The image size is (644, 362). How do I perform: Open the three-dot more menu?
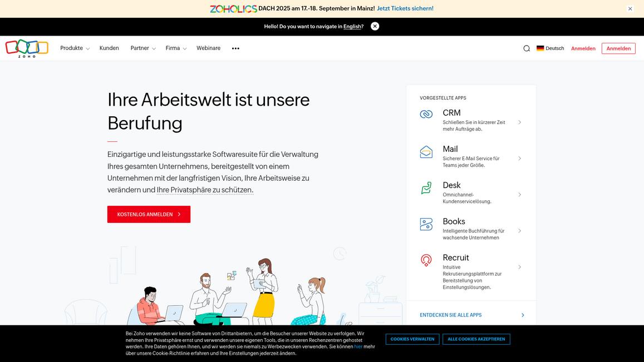(x=235, y=48)
